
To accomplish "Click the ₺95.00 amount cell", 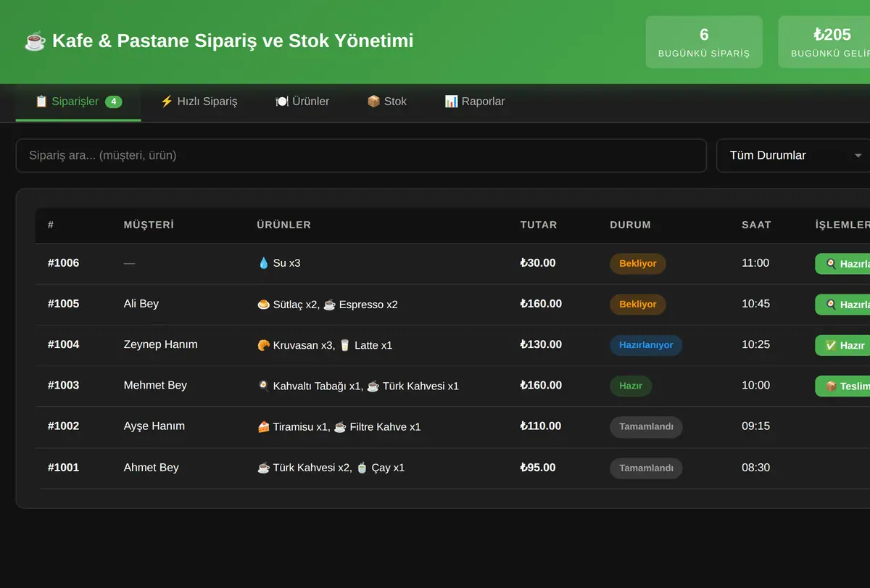I will pyautogui.click(x=538, y=468).
